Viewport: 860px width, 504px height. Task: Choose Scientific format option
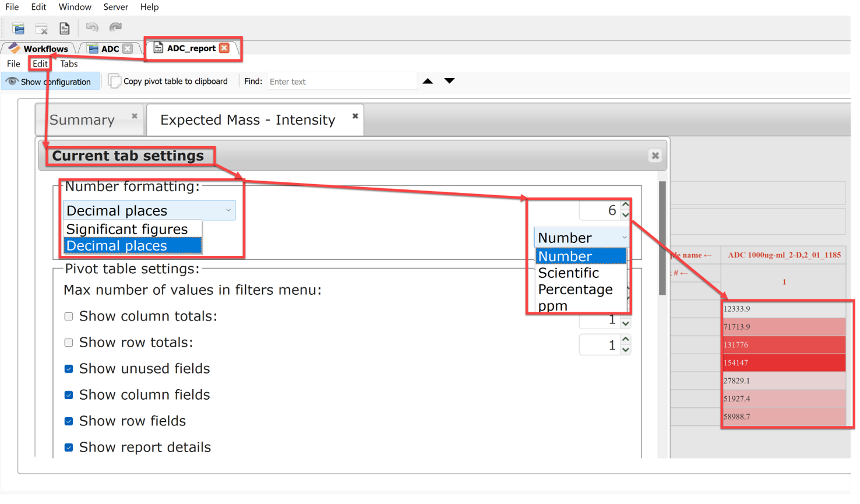pos(580,273)
